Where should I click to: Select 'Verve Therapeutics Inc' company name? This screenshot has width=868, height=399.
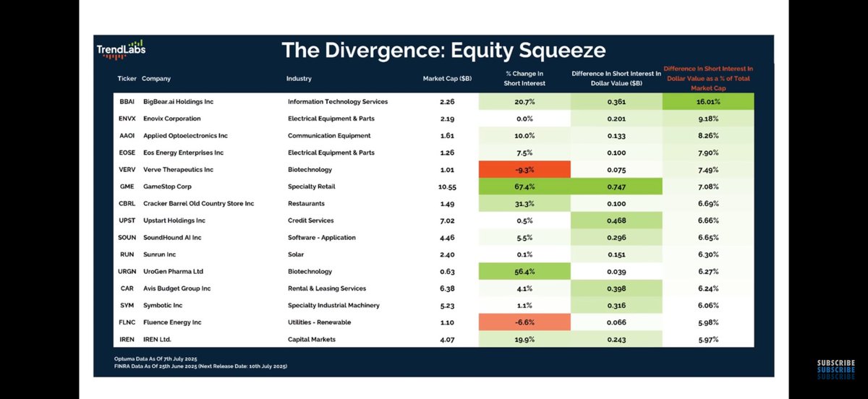[178, 170]
